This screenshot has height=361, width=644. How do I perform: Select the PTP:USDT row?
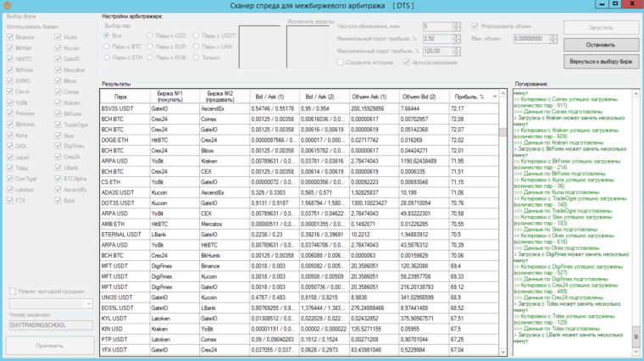click(x=299, y=340)
